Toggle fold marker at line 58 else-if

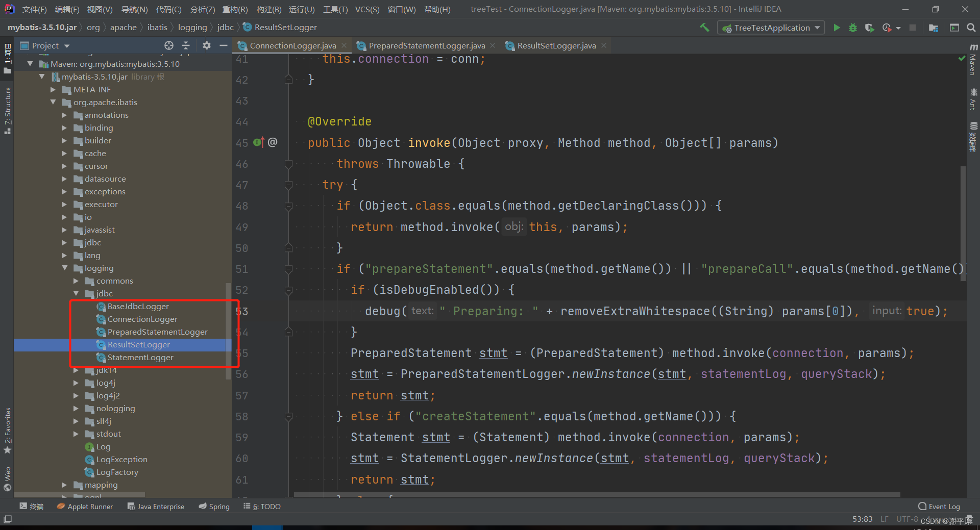point(288,416)
